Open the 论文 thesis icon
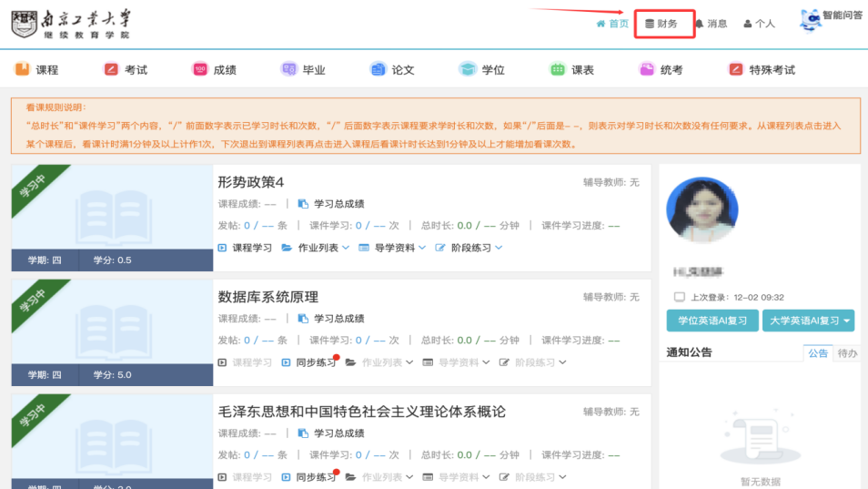 378,69
